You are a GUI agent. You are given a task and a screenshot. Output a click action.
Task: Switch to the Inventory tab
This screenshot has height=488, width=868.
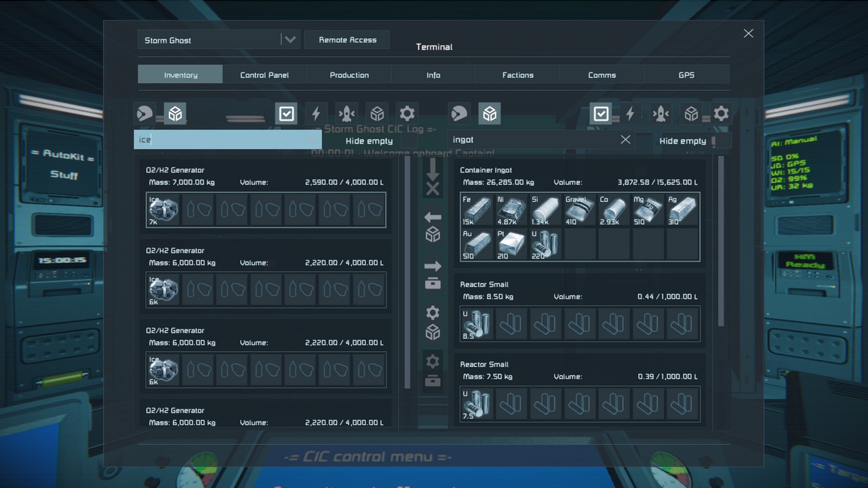[180, 75]
